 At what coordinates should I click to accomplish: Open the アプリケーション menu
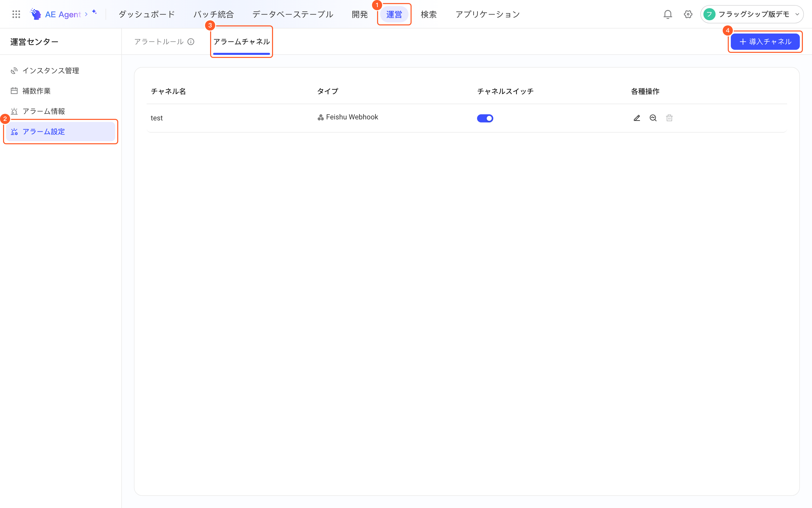pyautogui.click(x=487, y=14)
